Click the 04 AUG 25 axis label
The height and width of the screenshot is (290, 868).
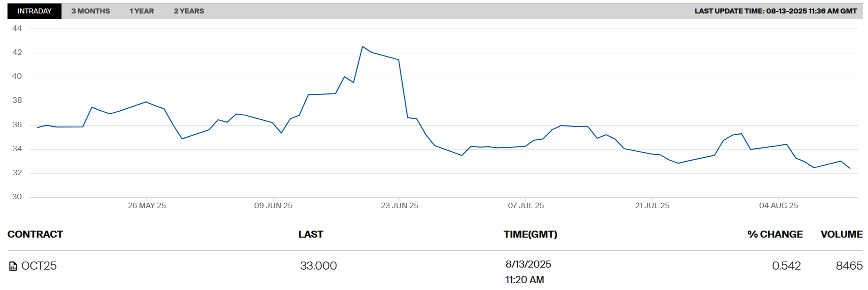pyautogui.click(x=778, y=206)
